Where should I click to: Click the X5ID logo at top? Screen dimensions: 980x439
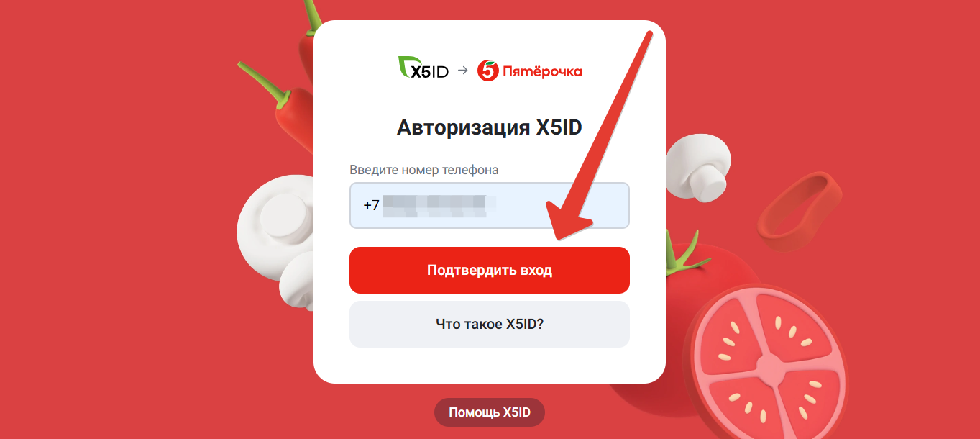click(x=423, y=68)
